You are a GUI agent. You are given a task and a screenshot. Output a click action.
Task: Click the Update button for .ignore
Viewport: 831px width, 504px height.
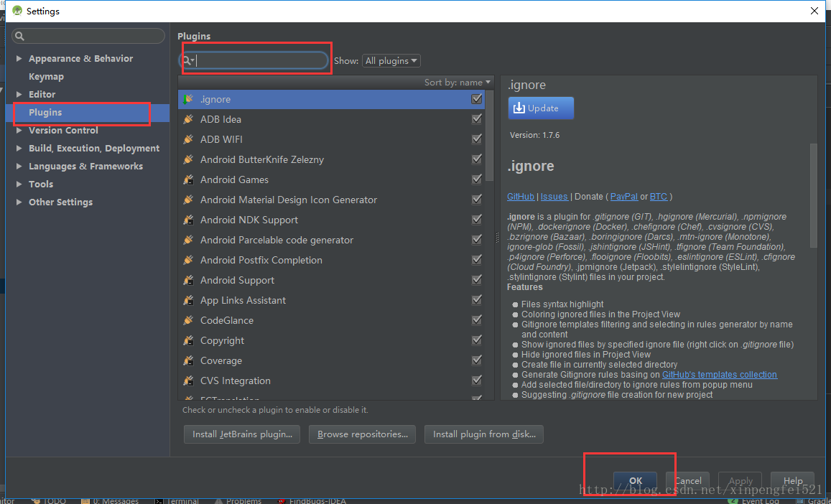click(x=541, y=108)
